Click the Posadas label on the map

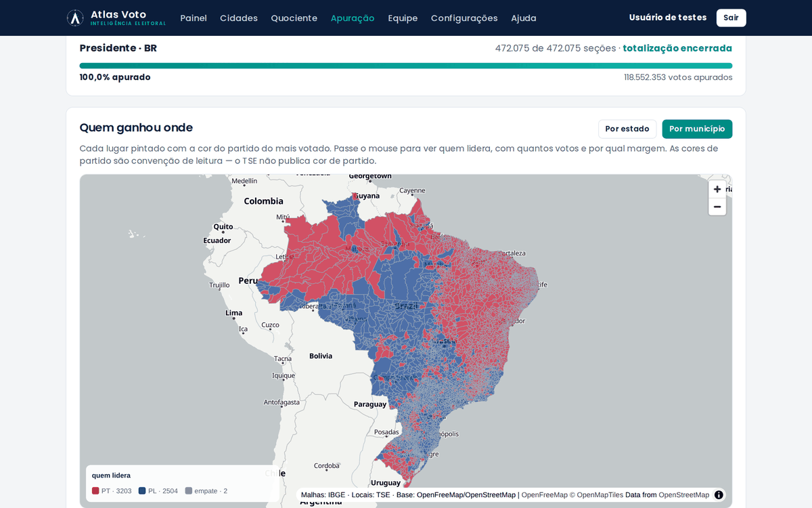[x=386, y=432]
